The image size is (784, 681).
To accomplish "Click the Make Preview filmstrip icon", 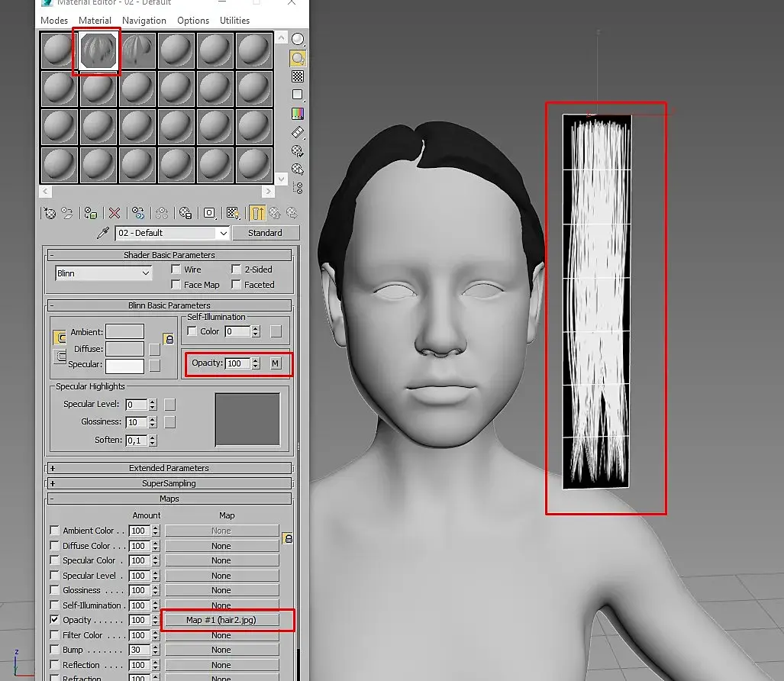I will click(x=298, y=132).
